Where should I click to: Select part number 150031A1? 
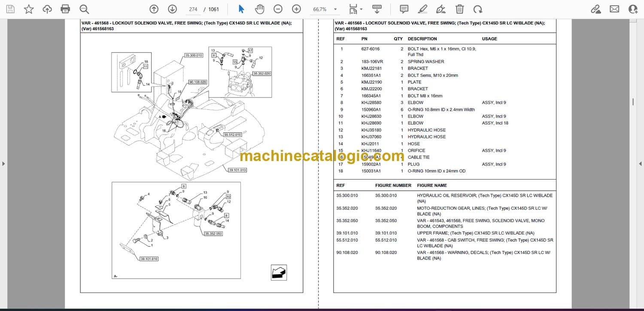click(x=371, y=171)
